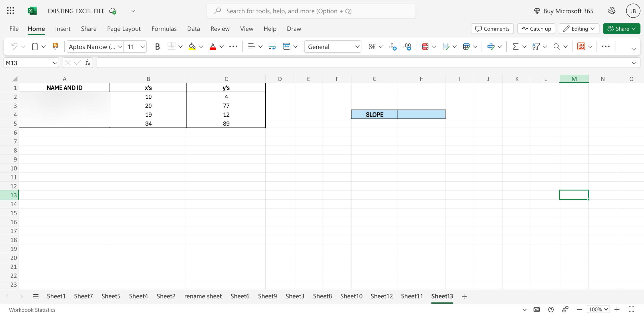
Task: Click the AutoSum sigma icon
Action: pos(515,47)
